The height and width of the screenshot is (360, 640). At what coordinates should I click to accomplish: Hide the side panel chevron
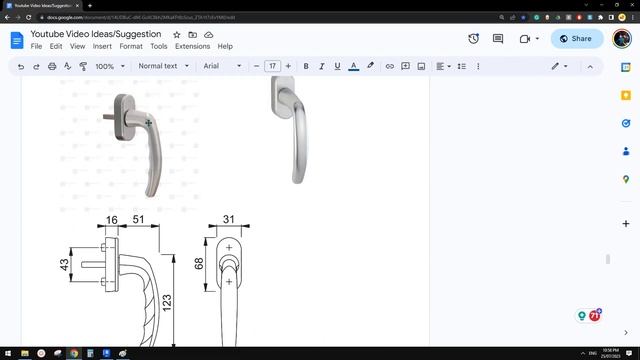tap(626, 333)
